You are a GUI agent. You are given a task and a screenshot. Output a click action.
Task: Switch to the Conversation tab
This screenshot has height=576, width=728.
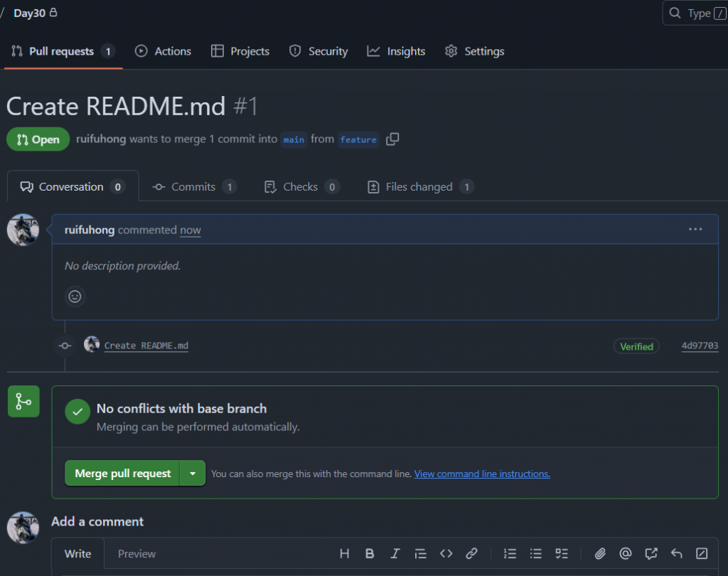(73, 187)
